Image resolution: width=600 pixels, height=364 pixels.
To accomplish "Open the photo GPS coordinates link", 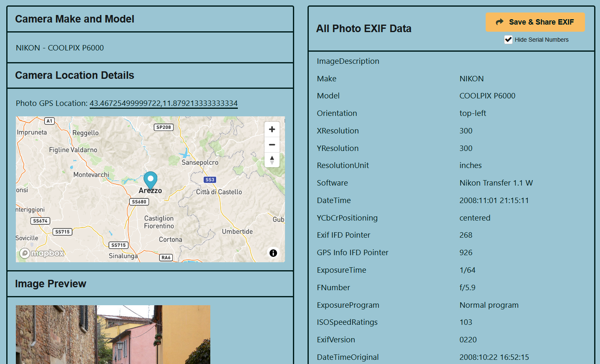I will [164, 103].
